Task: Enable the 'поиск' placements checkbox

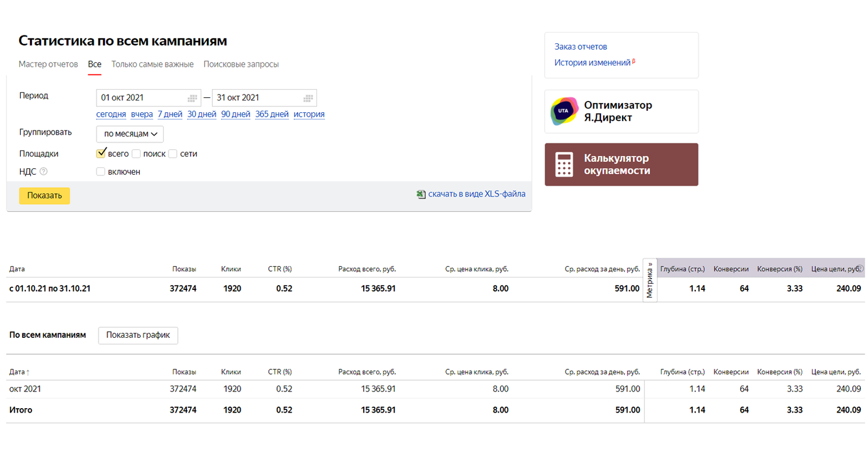Action: pyautogui.click(x=136, y=154)
